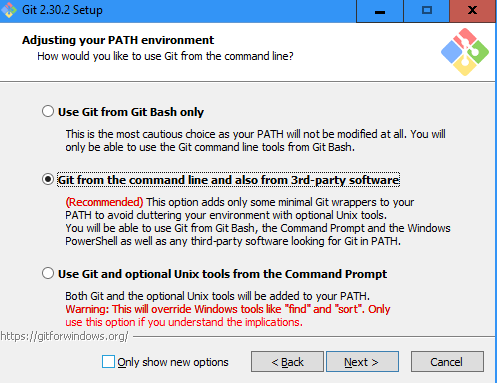497x383 pixels.
Task: Click the Unix tools from Command Prompt label
Action: 222,274
